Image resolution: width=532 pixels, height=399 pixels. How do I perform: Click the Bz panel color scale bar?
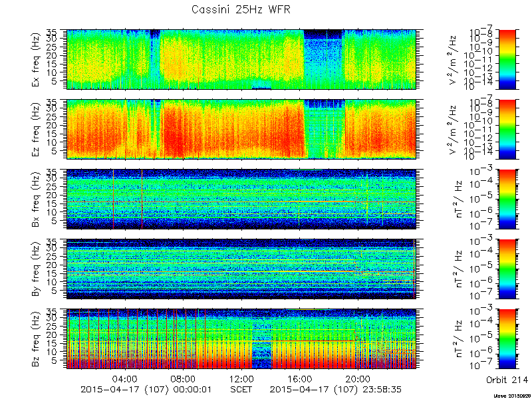pos(507,339)
